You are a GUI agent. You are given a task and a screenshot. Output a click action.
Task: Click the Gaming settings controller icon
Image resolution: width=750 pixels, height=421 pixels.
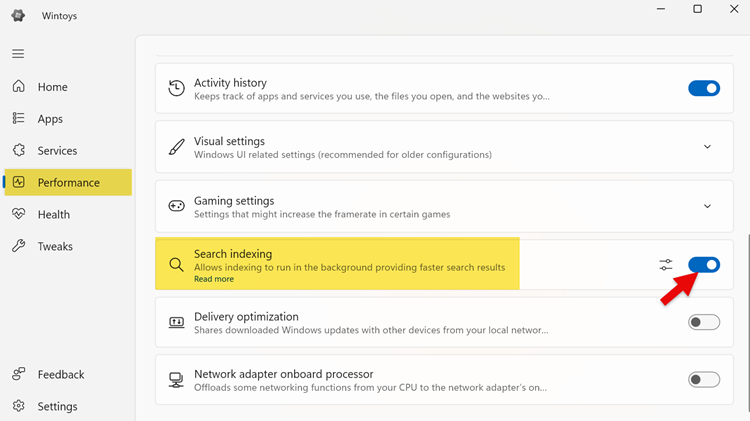pos(176,206)
